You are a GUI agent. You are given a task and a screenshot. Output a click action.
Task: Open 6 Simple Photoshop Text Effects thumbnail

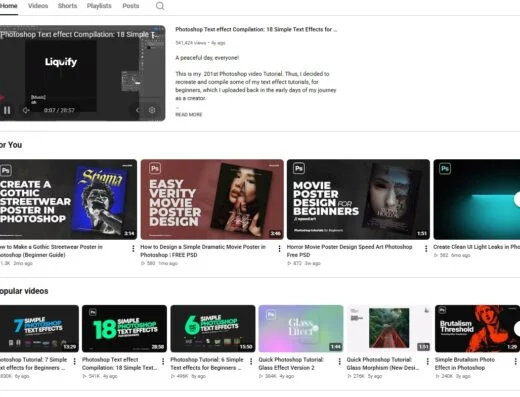tap(213, 329)
